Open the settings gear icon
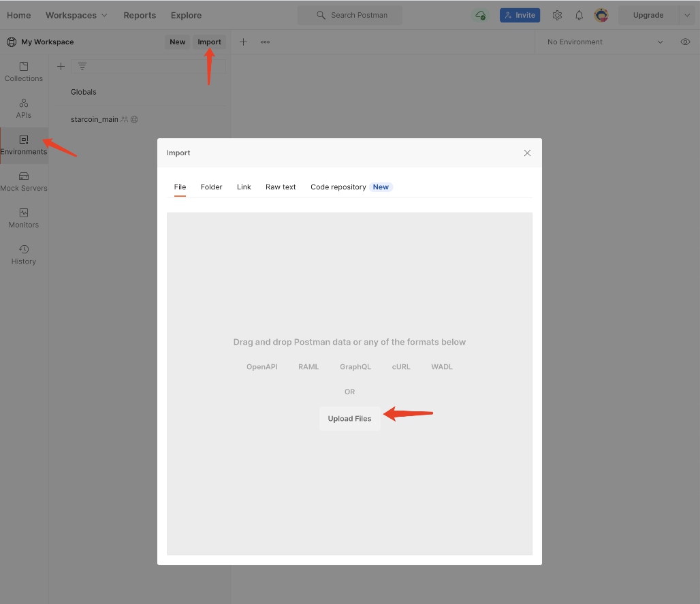The width and height of the screenshot is (700, 604). pyautogui.click(x=557, y=15)
